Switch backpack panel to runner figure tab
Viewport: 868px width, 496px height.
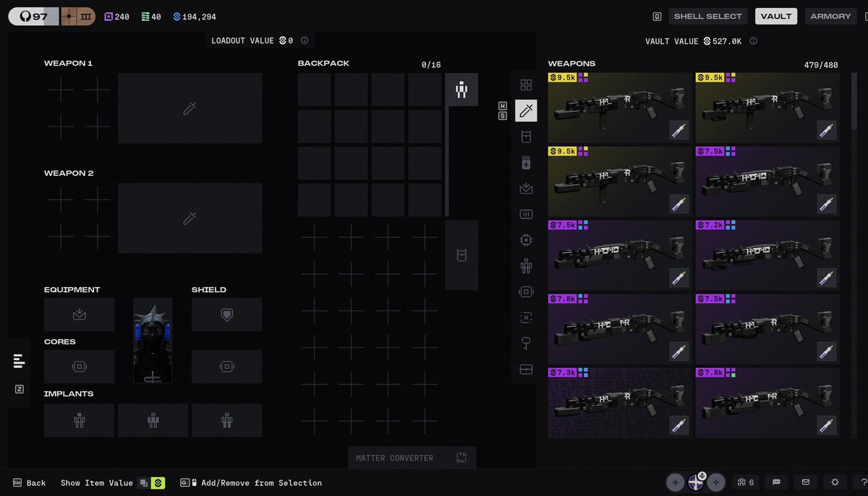[x=461, y=90]
